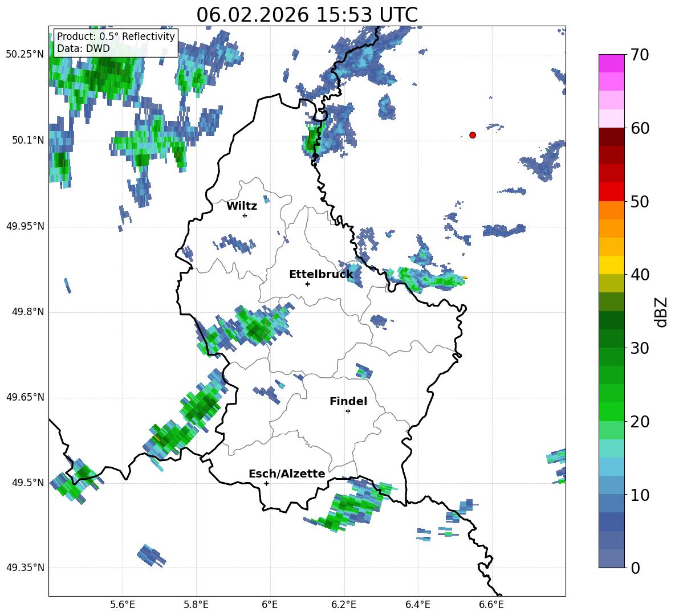This screenshot has width=675, height=616.
Task: Click the 6.2°E longitude label
Action: coord(344,605)
